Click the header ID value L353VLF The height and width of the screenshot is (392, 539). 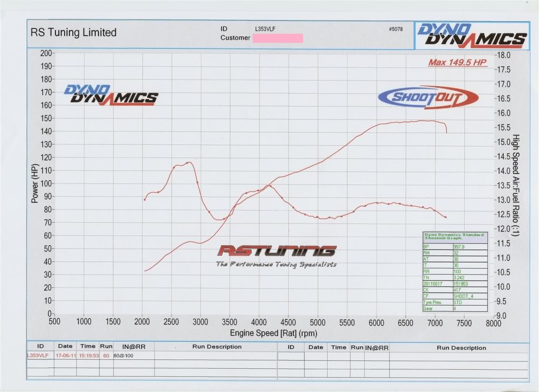coord(264,29)
